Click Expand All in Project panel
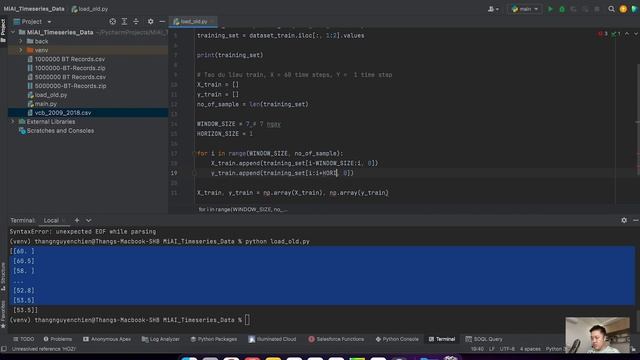 tap(124, 22)
